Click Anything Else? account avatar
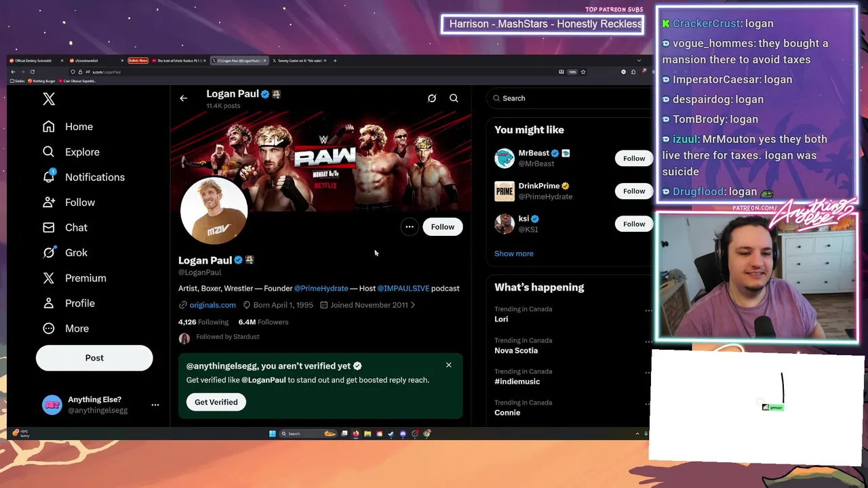Screen dimensions: 868x488 [x=52, y=405]
